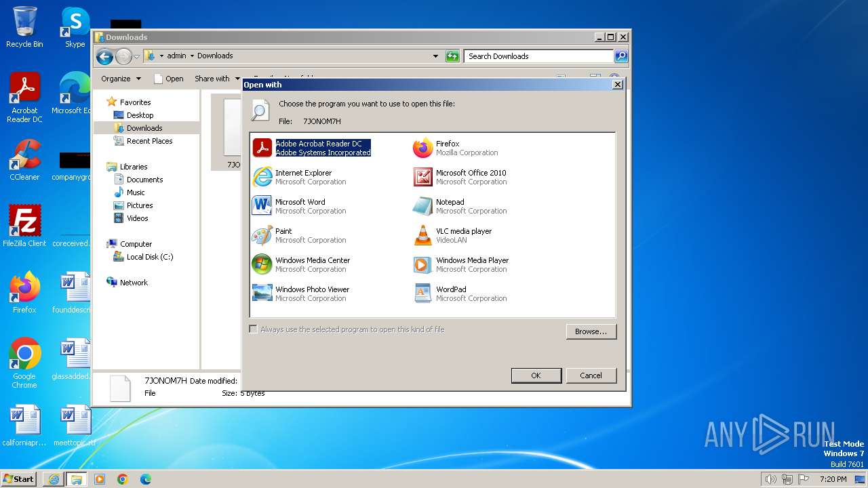Click the Explorer Back navigation arrow
The height and width of the screenshot is (488, 868).
(x=104, y=56)
